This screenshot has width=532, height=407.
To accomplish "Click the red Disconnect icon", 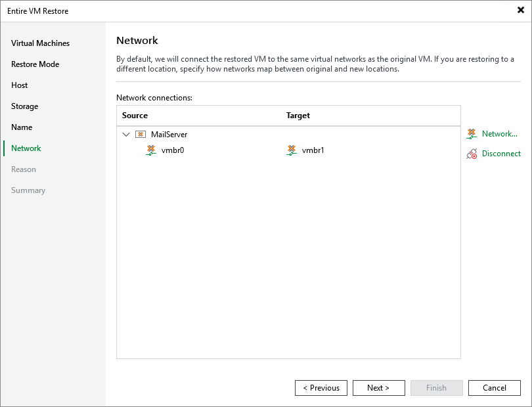I will (472, 154).
